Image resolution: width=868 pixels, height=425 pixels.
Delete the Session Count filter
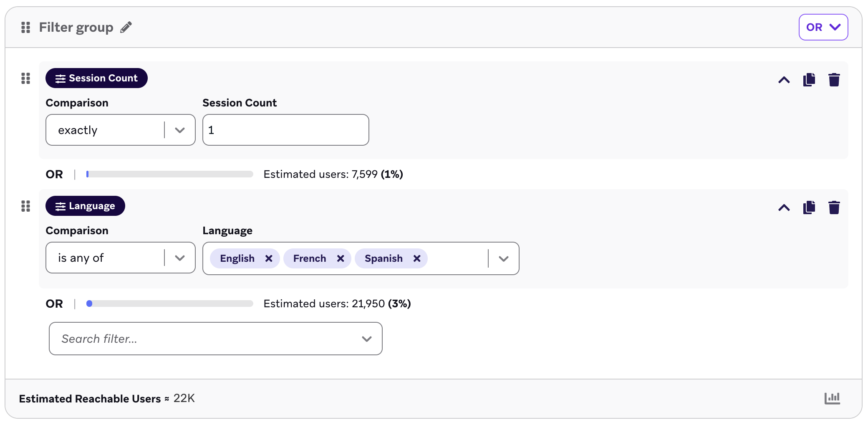[834, 79]
